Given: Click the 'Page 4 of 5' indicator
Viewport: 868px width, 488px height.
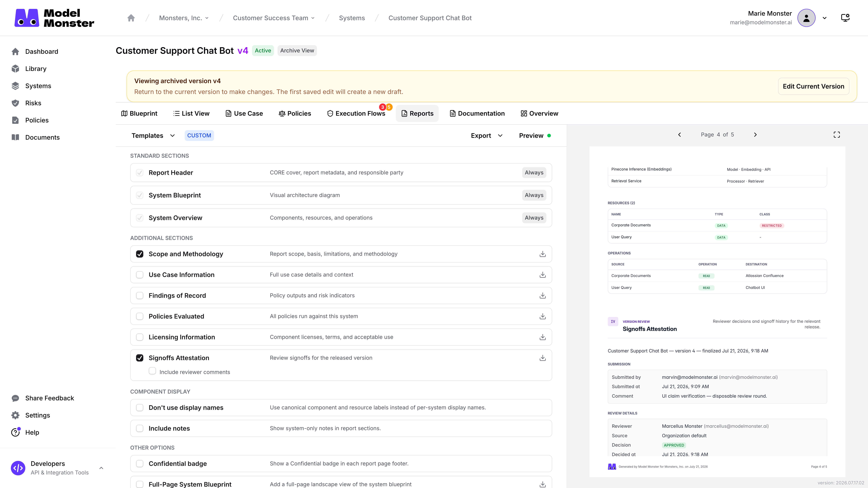Looking at the screenshot, I should [x=717, y=135].
